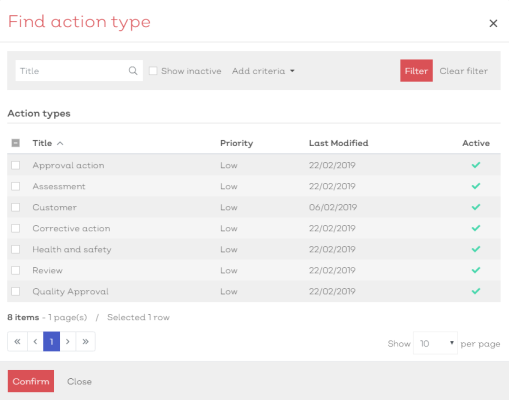Image resolution: width=509 pixels, height=400 pixels.
Task: Go to previous page arrow
Action: (35, 341)
